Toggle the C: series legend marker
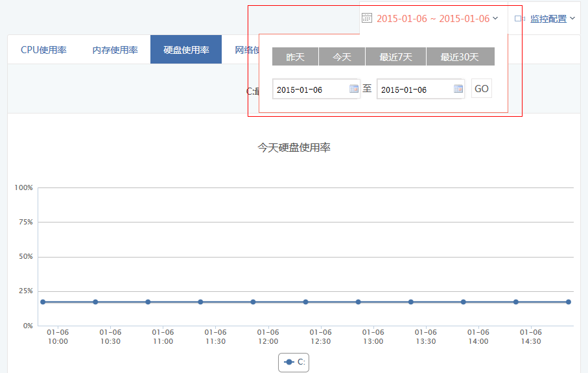The image size is (588, 373). [x=288, y=362]
